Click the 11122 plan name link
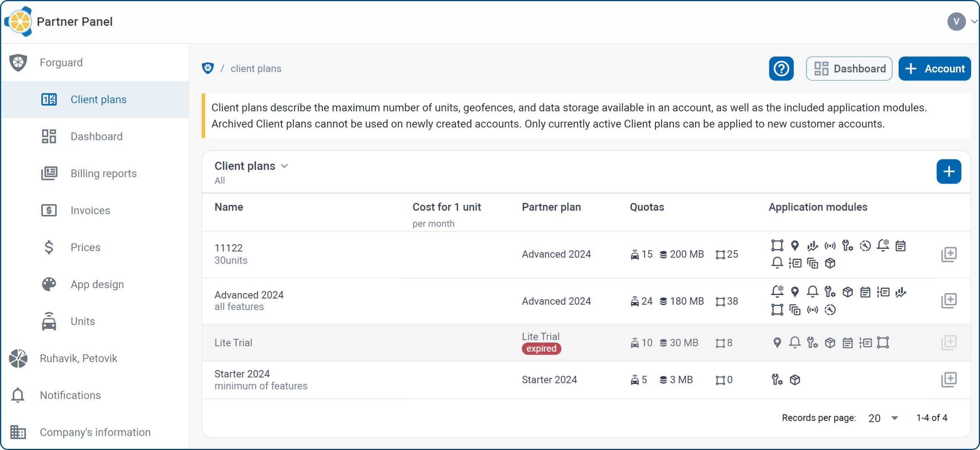980x450 pixels. [229, 248]
